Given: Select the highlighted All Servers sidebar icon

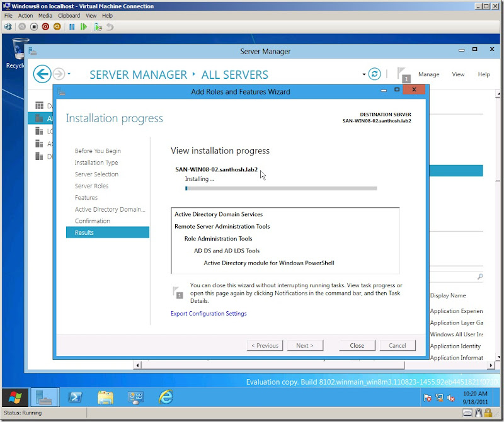Looking at the screenshot, I should click(x=39, y=118).
